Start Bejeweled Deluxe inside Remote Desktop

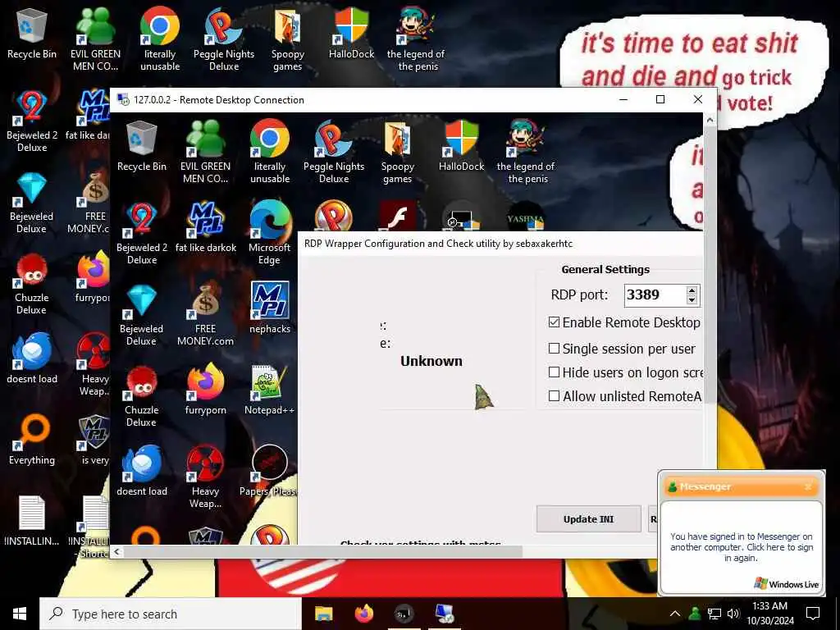[x=141, y=316]
